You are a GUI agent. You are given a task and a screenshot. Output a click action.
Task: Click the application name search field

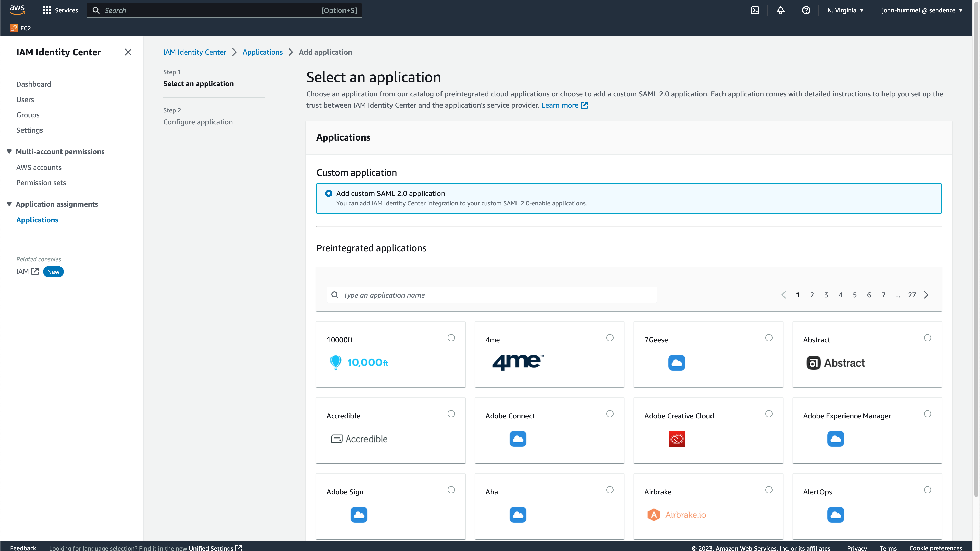click(491, 295)
